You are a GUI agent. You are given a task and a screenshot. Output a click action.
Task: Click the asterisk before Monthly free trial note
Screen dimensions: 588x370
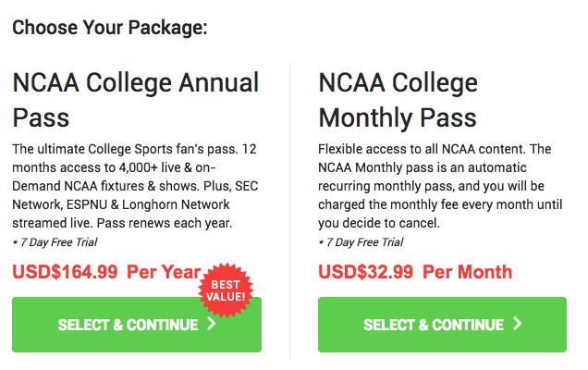tap(321, 242)
